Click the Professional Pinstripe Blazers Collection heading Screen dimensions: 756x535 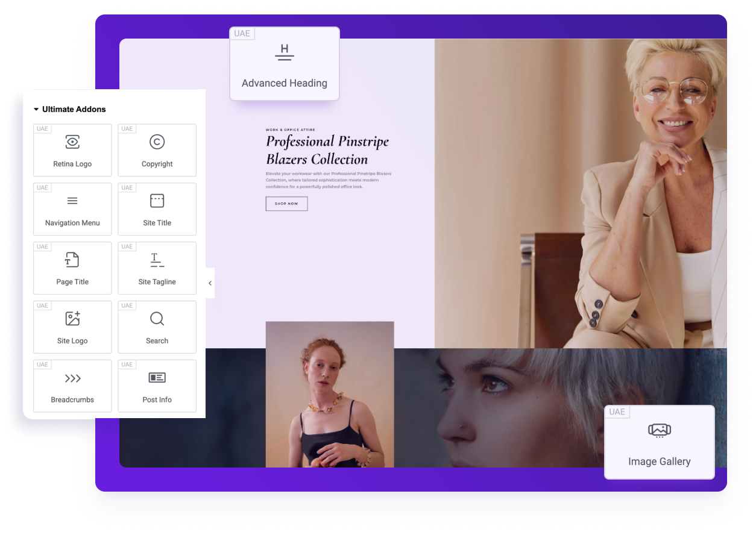click(x=327, y=151)
